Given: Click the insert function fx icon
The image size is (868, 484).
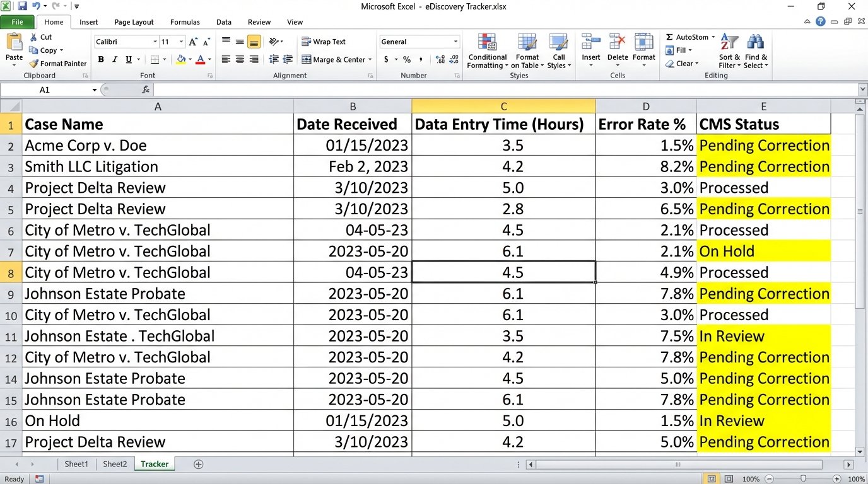Looking at the screenshot, I should point(146,90).
